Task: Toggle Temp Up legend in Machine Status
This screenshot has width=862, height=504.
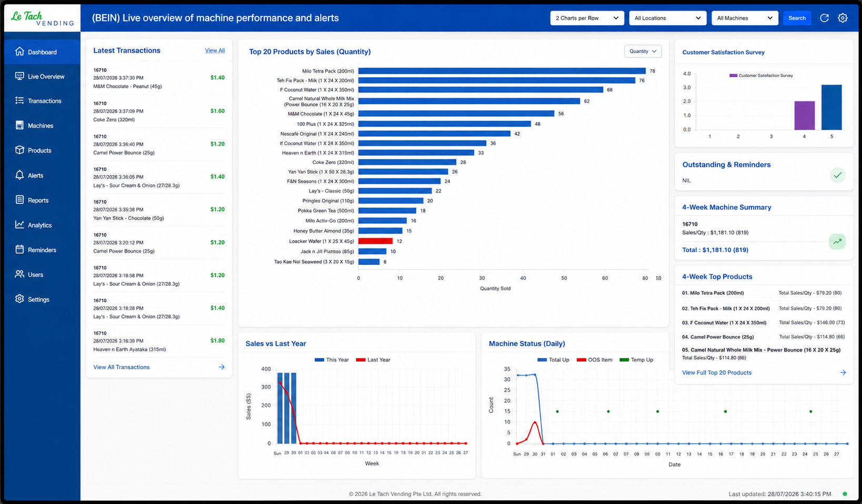Action: point(637,360)
